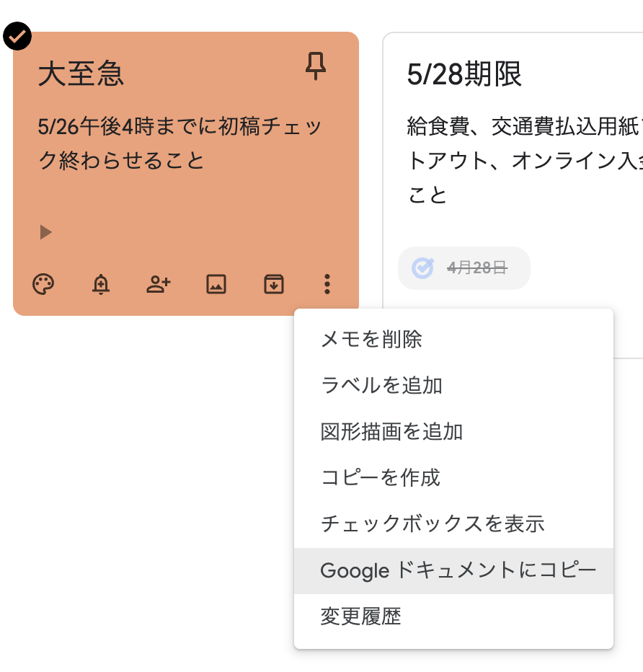Deselect the note via checkmark badge
This screenshot has width=643, height=672.
[x=17, y=36]
